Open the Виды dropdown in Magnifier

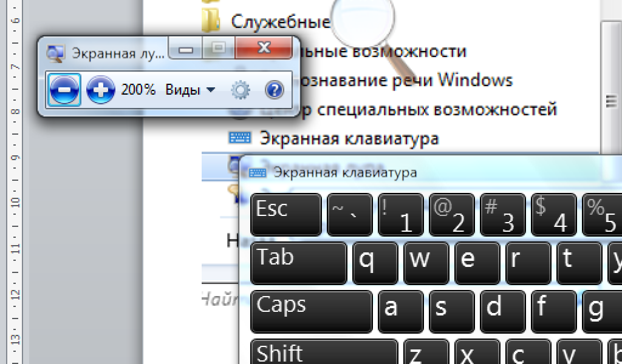tap(190, 90)
